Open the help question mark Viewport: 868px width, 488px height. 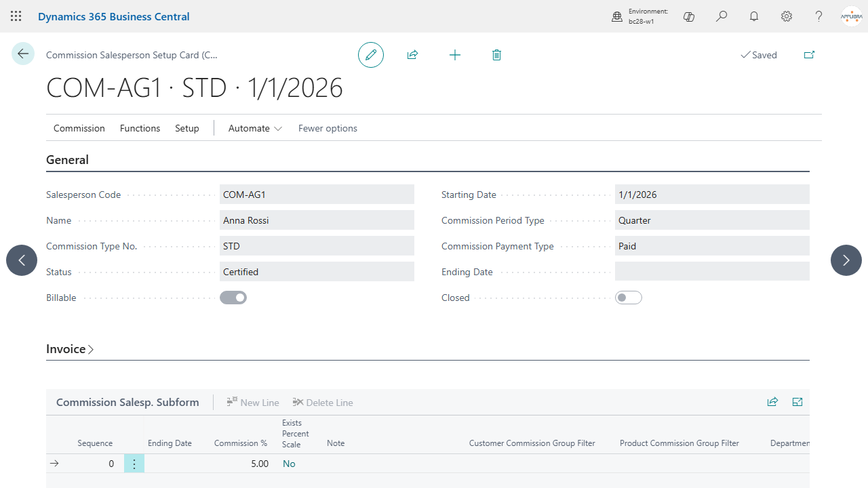click(x=819, y=16)
